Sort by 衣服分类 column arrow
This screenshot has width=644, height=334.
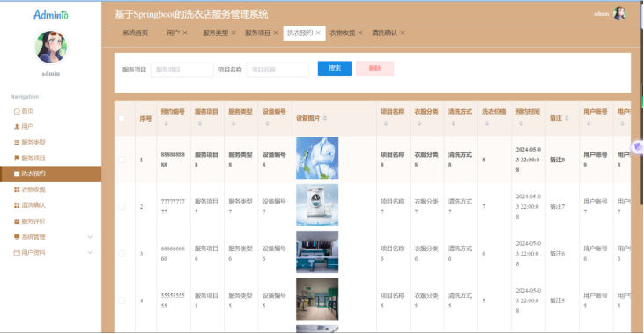click(x=419, y=123)
